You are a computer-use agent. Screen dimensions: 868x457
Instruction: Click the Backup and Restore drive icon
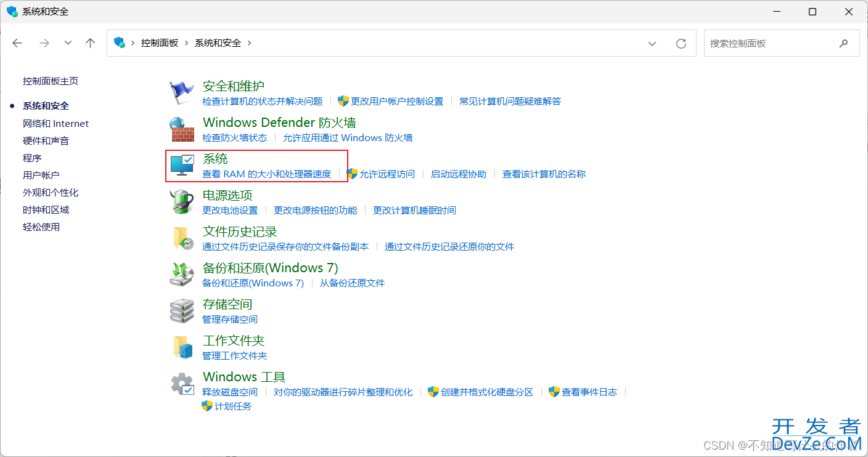point(182,275)
